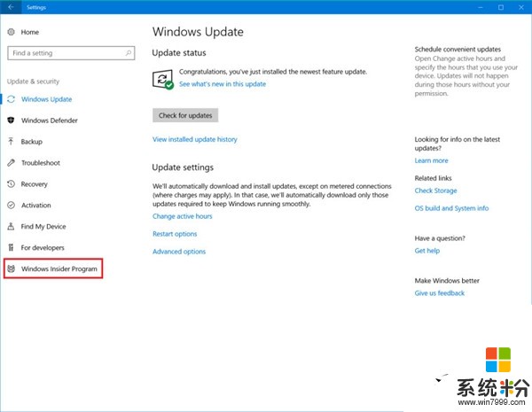
Task: Click the Home gear icon
Action: tap(11, 32)
